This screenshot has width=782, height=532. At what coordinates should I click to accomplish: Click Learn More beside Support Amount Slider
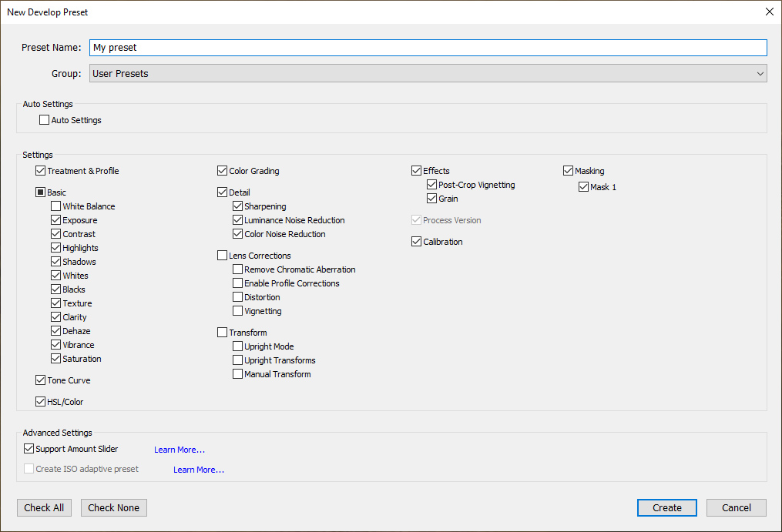pos(180,450)
